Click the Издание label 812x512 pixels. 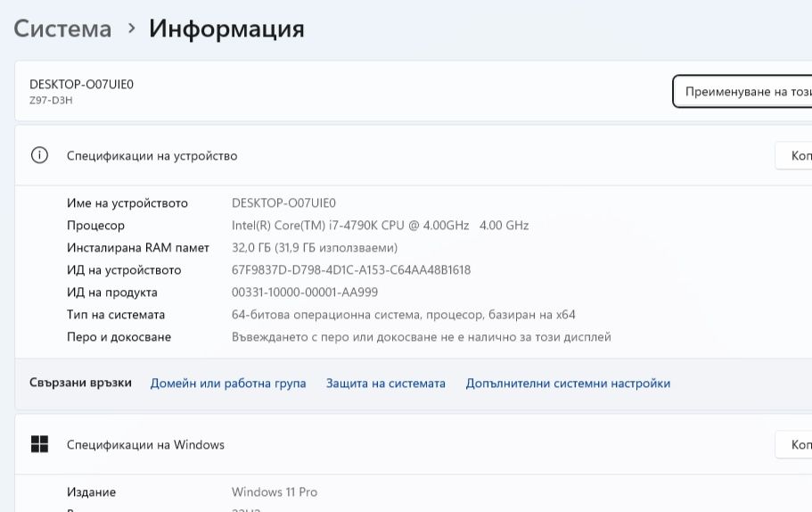pos(91,491)
